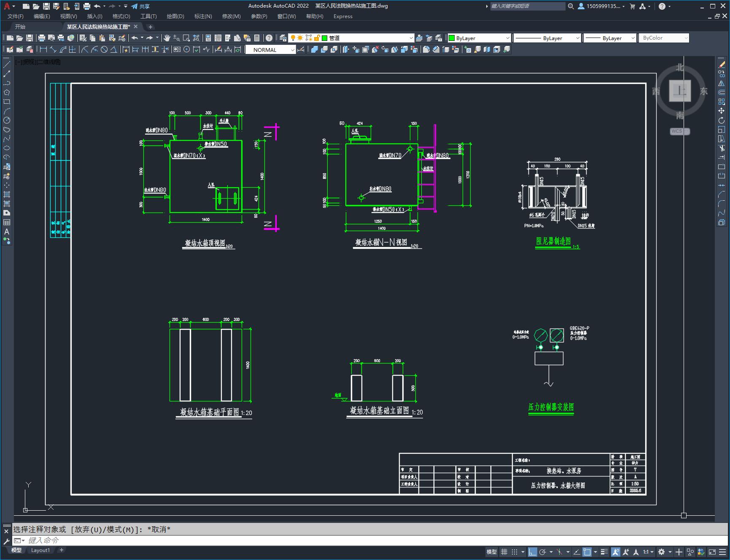Open the Autodesk App Store cart icon
The height and width of the screenshot is (560, 730).
(632, 6)
